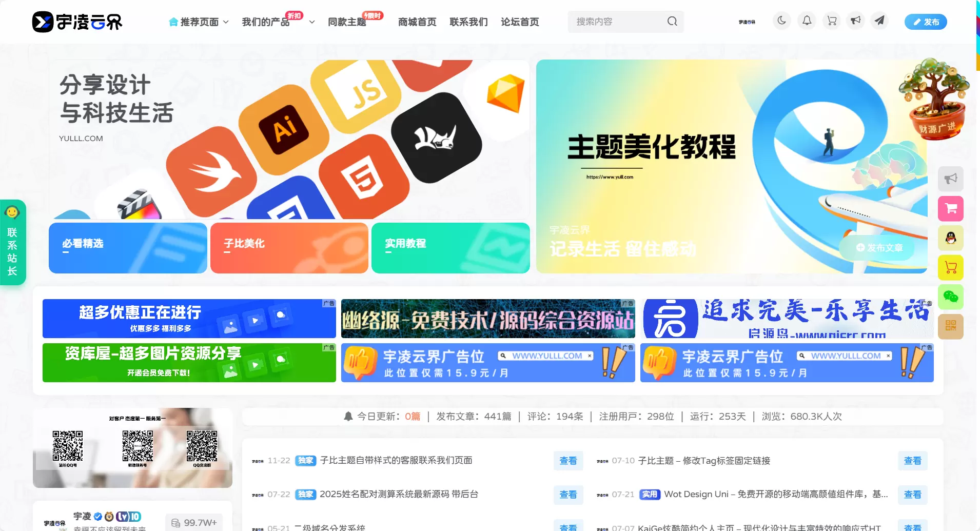Click the 发布文章 button on the banner
Image resolution: width=980 pixels, height=531 pixels.
pyautogui.click(x=879, y=248)
